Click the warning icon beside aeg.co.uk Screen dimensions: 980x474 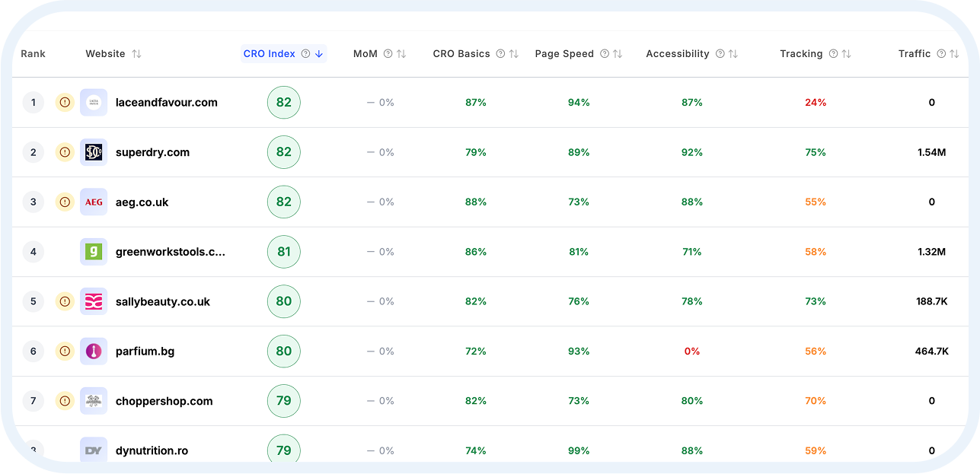65,202
